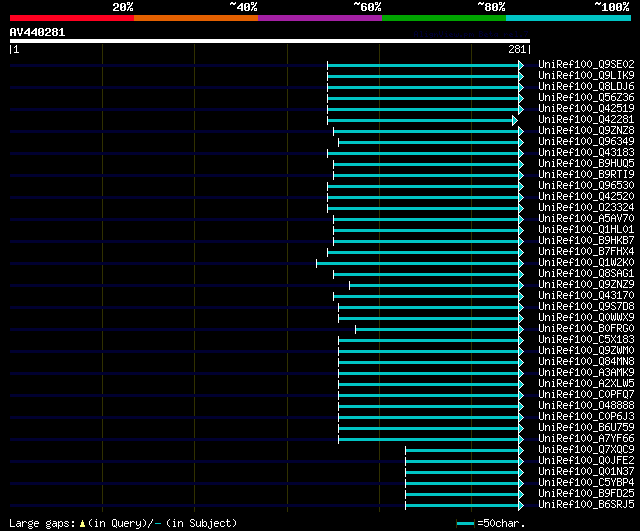Click the UniRef100_B0FRG0 label
This screenshot has width=640, height=531.
[586, 329]
